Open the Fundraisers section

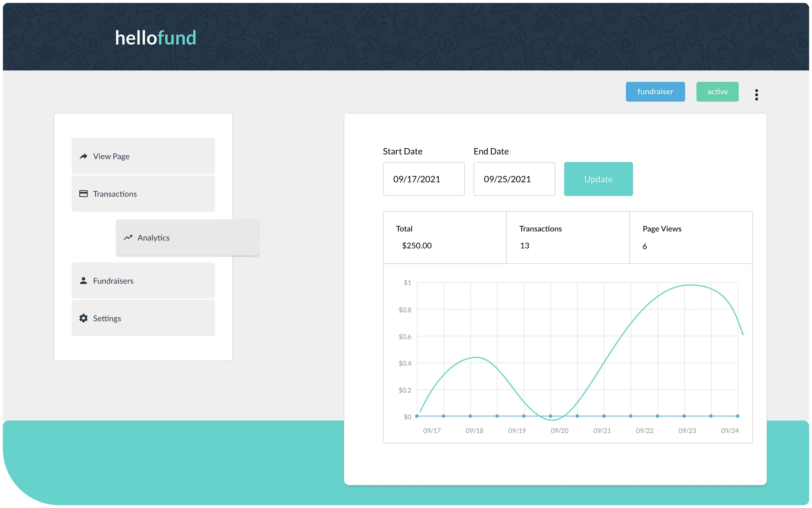[x=143, y=281]
